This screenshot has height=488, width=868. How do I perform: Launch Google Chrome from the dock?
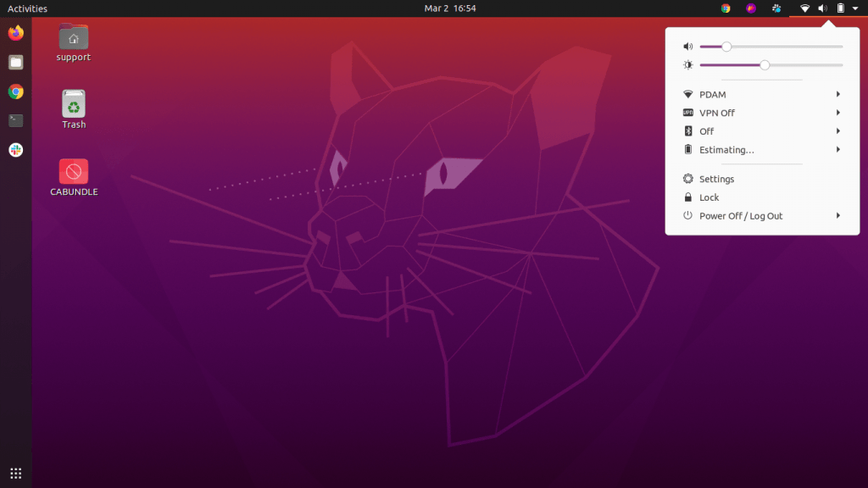[x=14, y=91]
